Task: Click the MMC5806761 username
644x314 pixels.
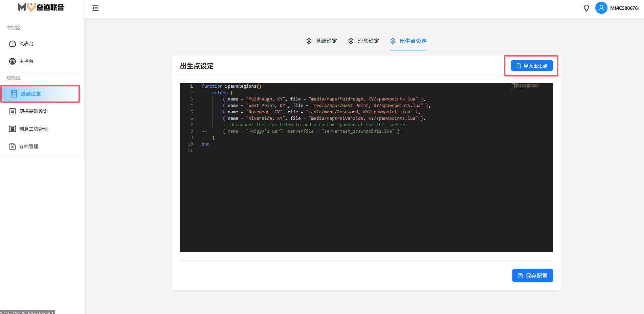Action: coord(625,8)
